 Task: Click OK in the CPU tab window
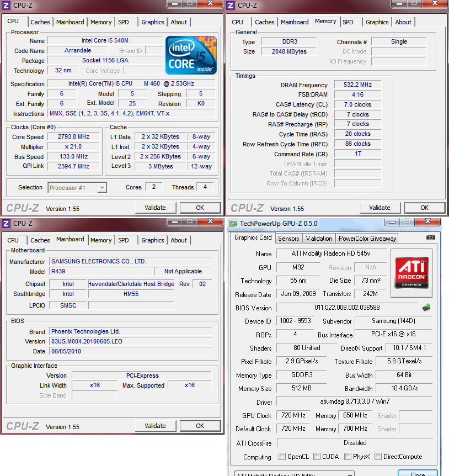(200, 208)
